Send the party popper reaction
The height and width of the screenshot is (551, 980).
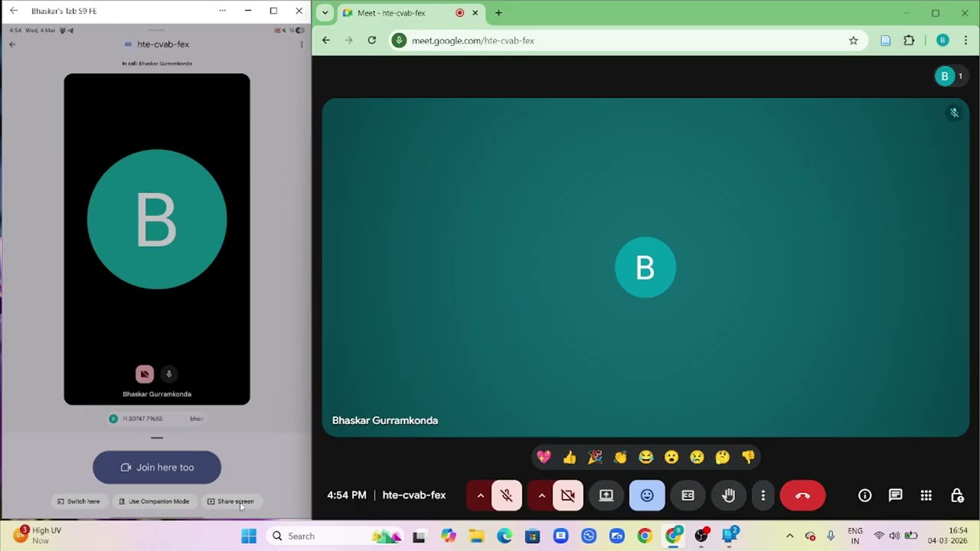coord(595,457)
